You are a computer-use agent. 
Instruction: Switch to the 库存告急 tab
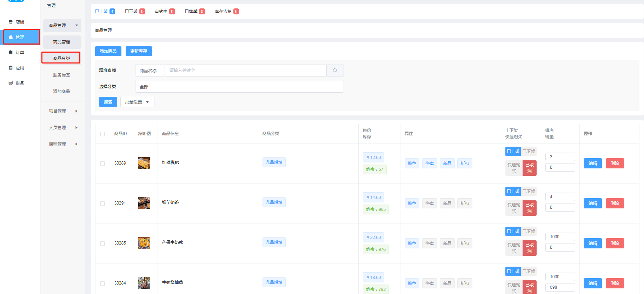tap(227, 12)
